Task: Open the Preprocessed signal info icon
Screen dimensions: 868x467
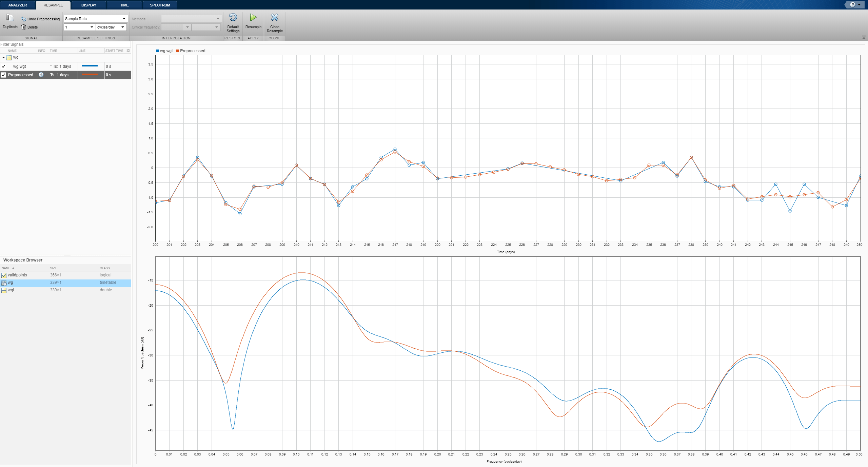Action: coord(41,75)
